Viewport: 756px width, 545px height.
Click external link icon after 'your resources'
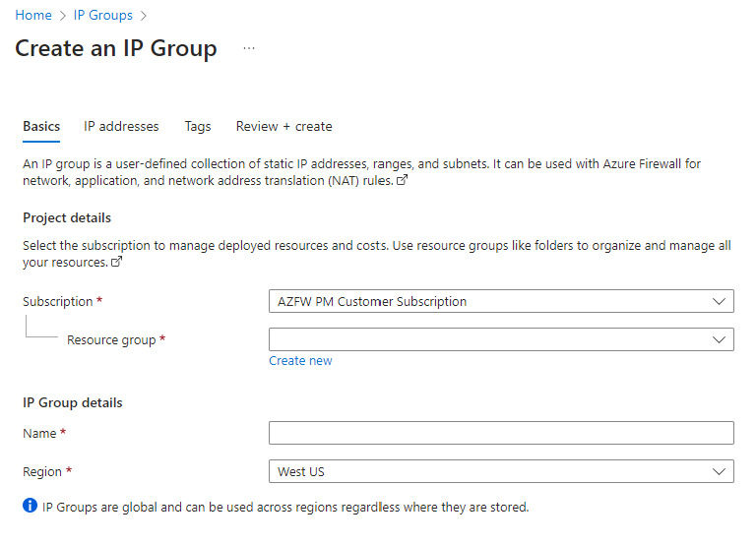coord(117,263)
